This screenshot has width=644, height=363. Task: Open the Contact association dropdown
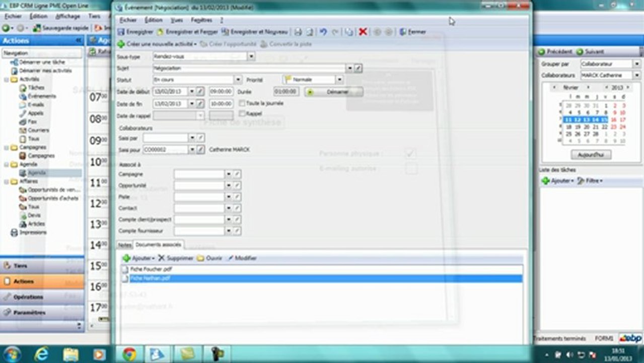228,208
